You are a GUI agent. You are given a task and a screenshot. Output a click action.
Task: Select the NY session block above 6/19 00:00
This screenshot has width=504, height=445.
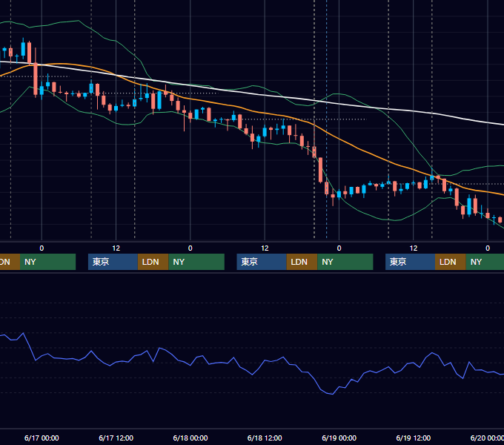(x=345, y=262)
